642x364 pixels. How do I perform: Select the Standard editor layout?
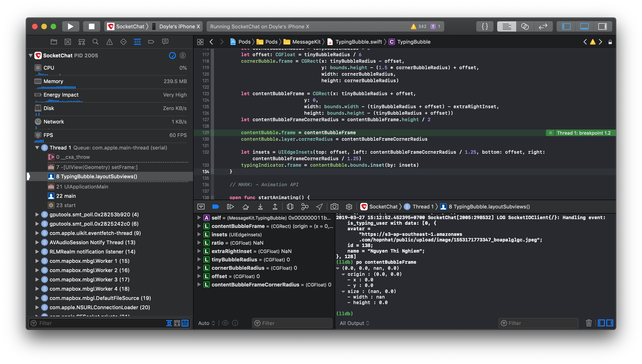click(x=506, y=26)
